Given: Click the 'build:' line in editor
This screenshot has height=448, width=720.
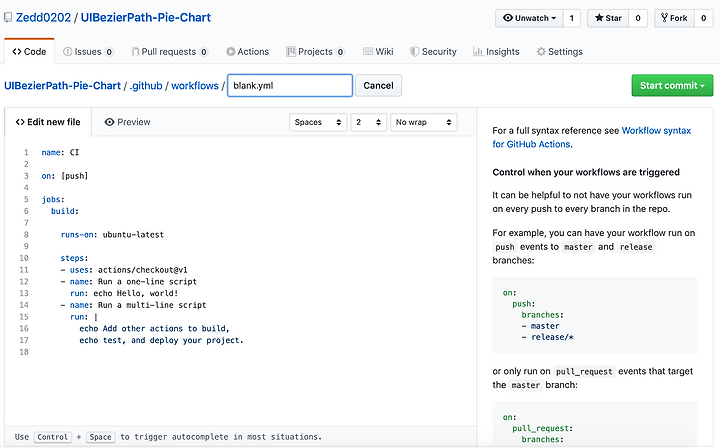Looking at the screenshot, I should pos(65,211).
